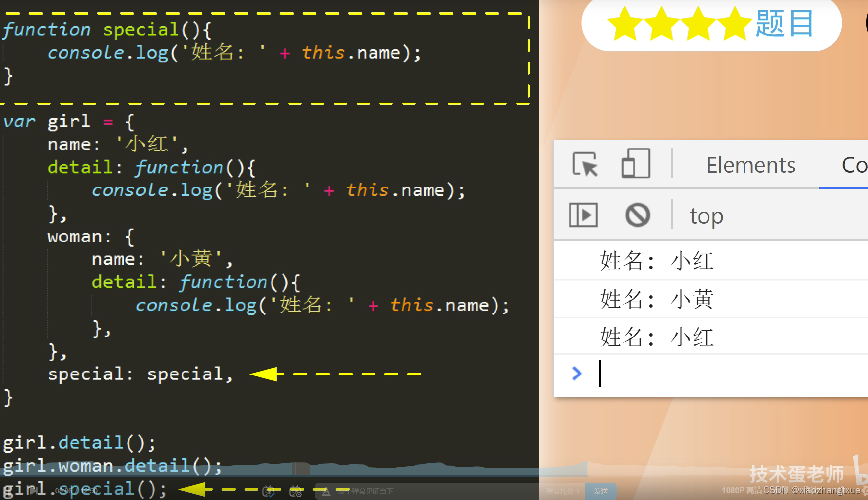Toggle the danmaku display switch icon
The image size is (868, 500).
(x=269, y=491)
